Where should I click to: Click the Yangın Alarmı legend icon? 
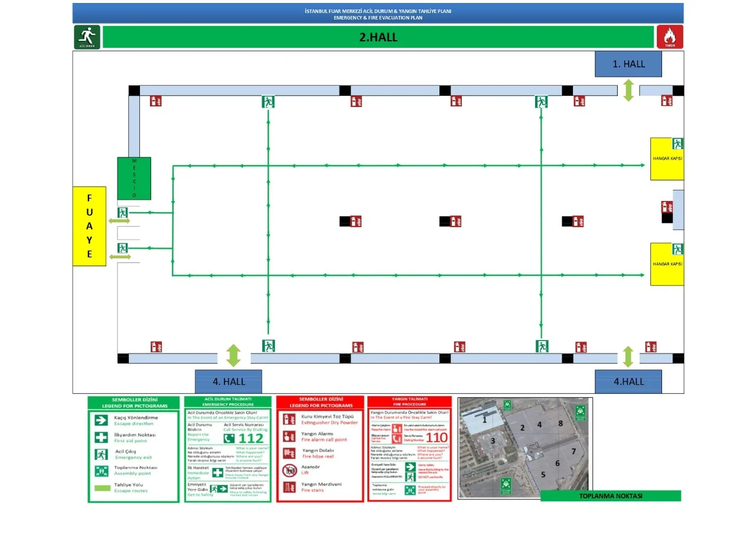click(289, 436)
